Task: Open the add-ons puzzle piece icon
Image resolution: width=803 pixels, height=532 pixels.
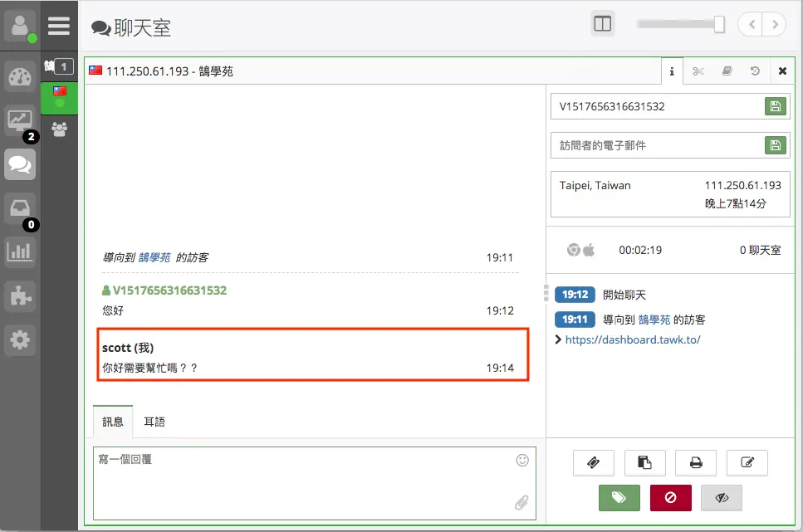Action: (x=20, y=296)
